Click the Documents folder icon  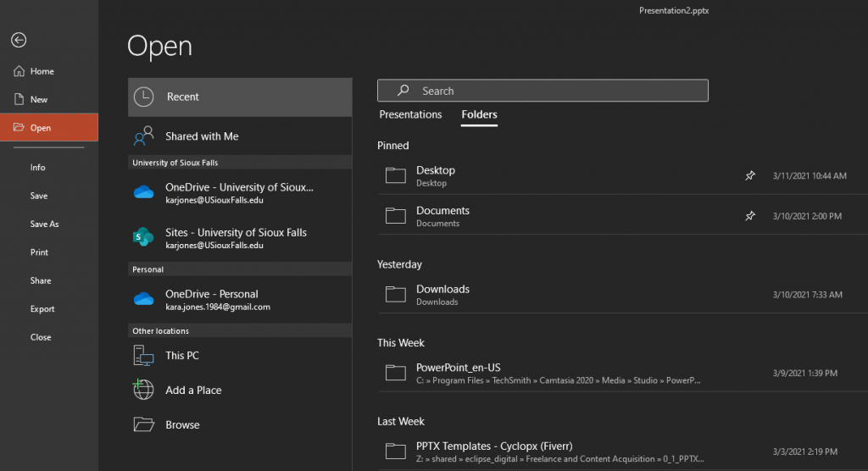(x=396, y=216)
